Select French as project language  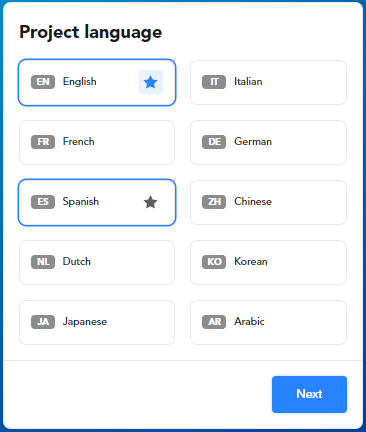tap(97, 142)
